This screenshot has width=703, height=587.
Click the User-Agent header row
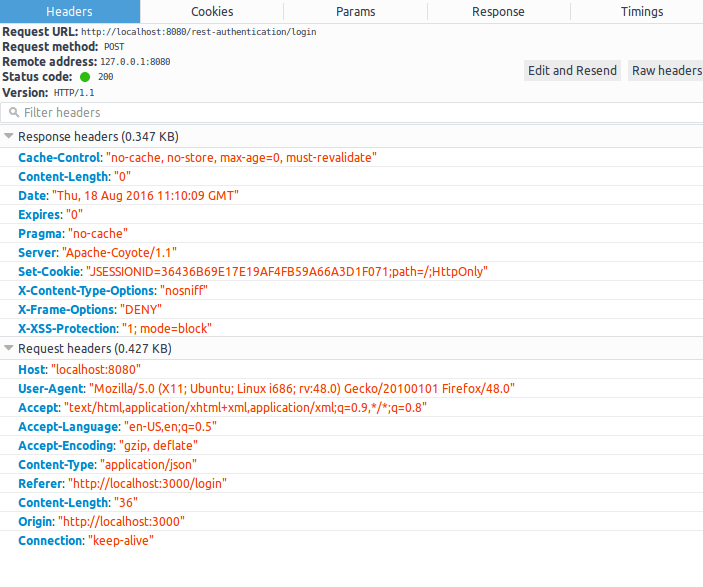(x=352, y=388)
